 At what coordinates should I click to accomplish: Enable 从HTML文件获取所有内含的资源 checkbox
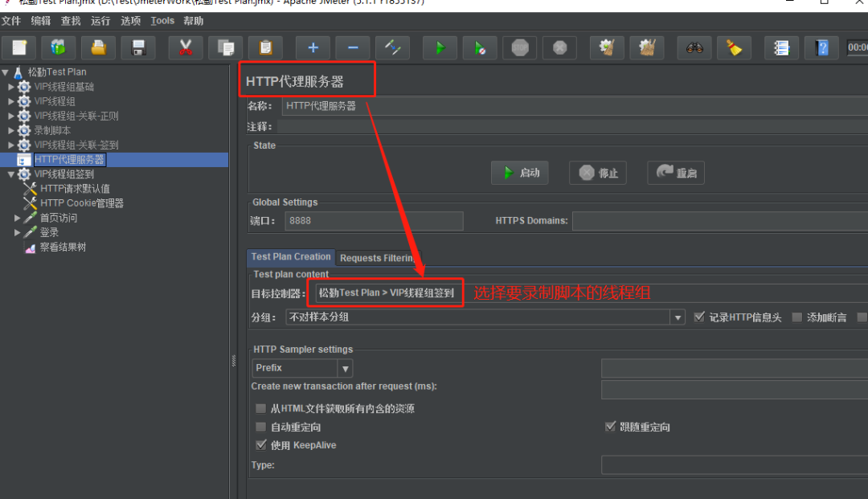click(x=260, y=408)
